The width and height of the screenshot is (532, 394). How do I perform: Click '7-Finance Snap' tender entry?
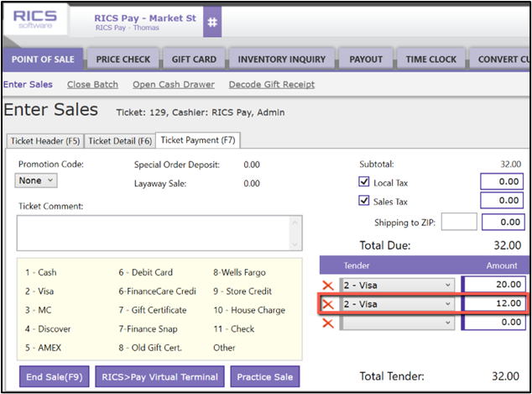(x=148, y=328)
